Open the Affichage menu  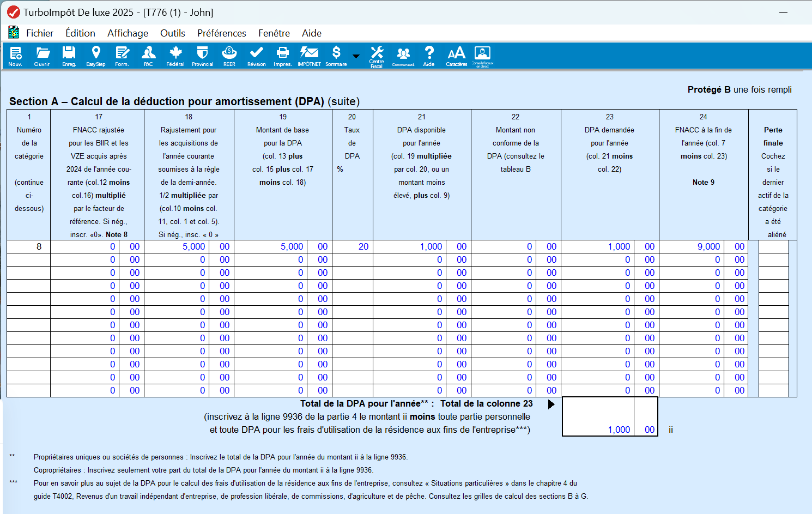128,33
